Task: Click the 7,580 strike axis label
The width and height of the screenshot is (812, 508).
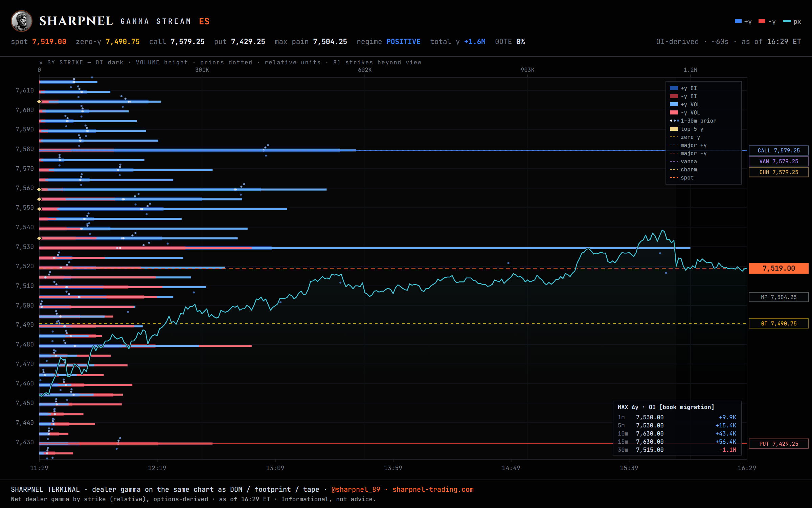Action: [x=25, y=149]
